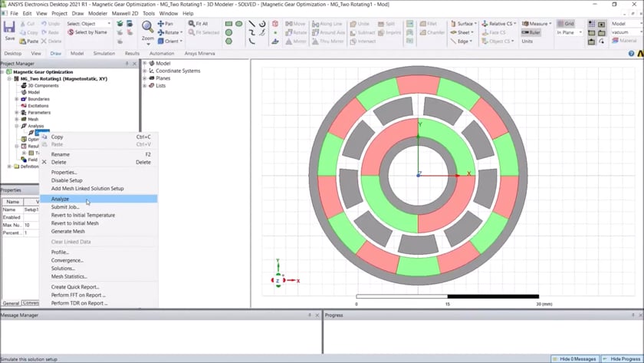Image resolution: width=644 pixels, height=363 pixels.
Task: Switch to the View ribbon tab
Action: tap(36, 54)
